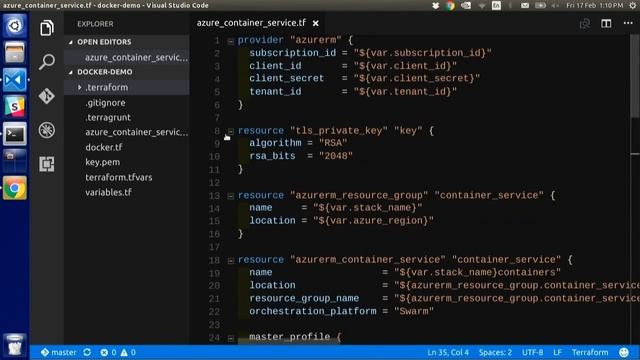The width and height of the screenshot is (640, 360).
Task: Open the editor more actions menu
Action: coord(628,23)
